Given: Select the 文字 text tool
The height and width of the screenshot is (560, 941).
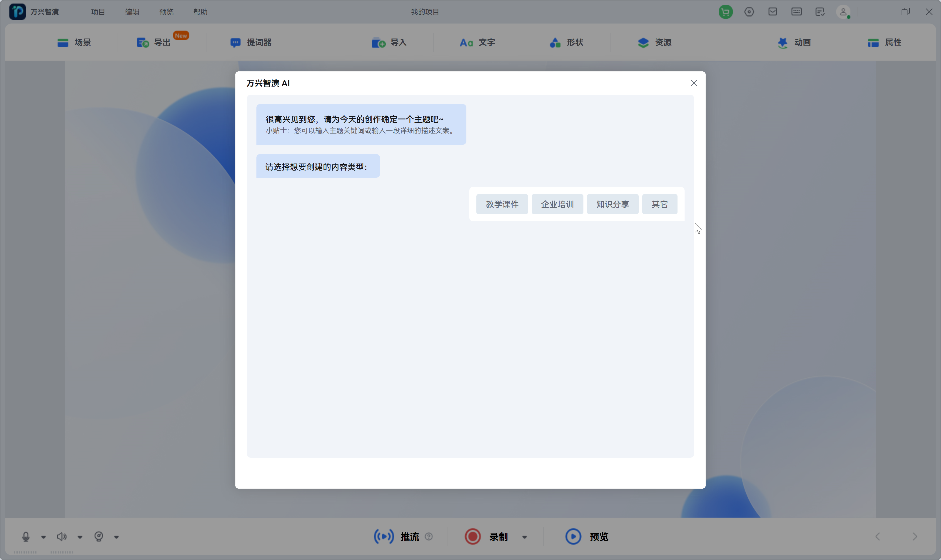Looking at the screenshot, I should [x=477, y=42].
